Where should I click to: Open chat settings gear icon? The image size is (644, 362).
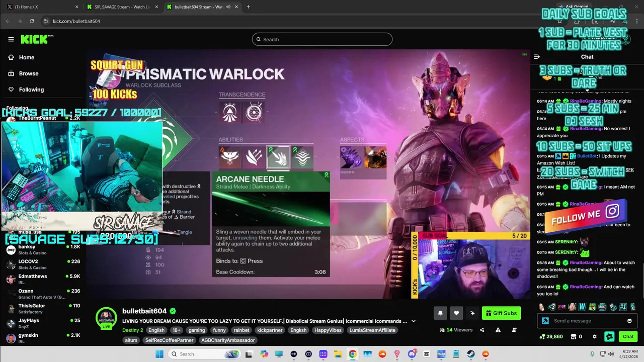(595, 337)
